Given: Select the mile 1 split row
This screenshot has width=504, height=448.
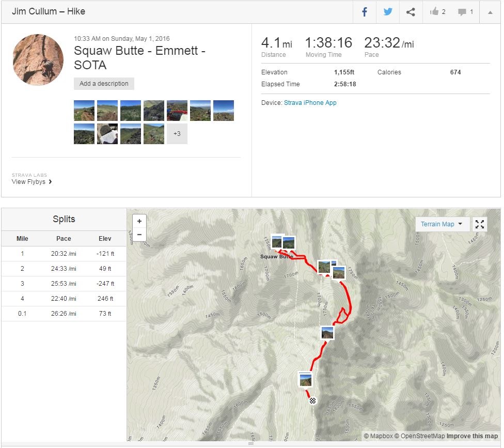Looking at the screenshot, I should coord(64,254).
